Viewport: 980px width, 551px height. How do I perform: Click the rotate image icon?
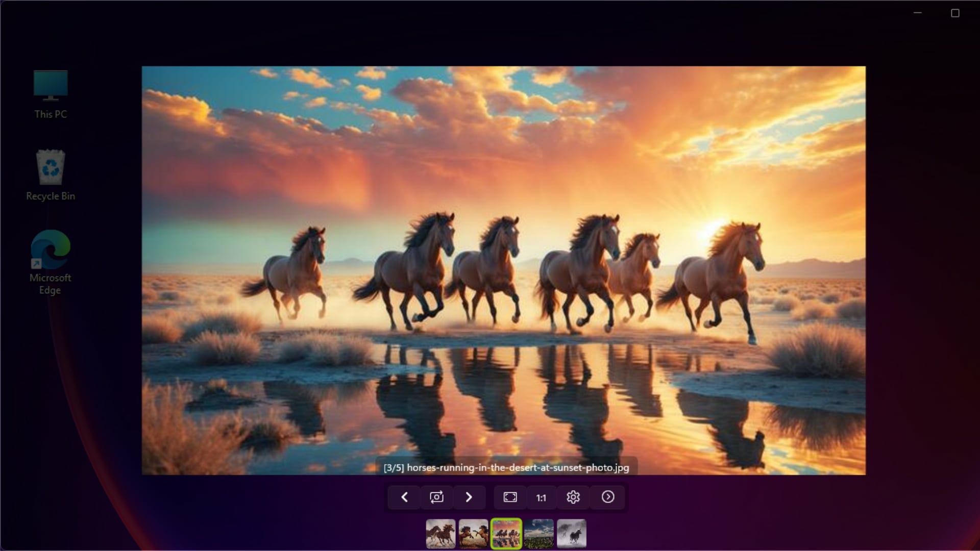(436, 497)
